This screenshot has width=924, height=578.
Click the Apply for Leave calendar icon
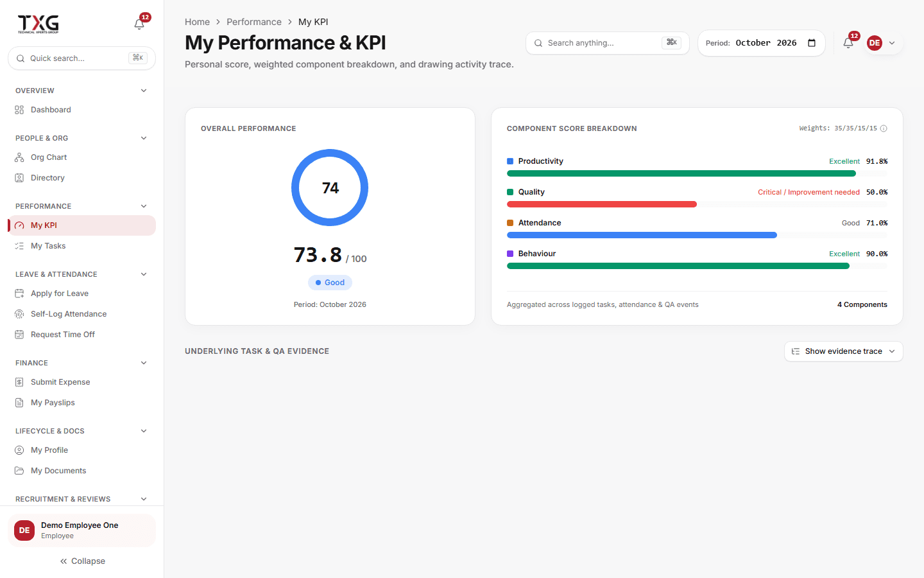click(19, 293)
